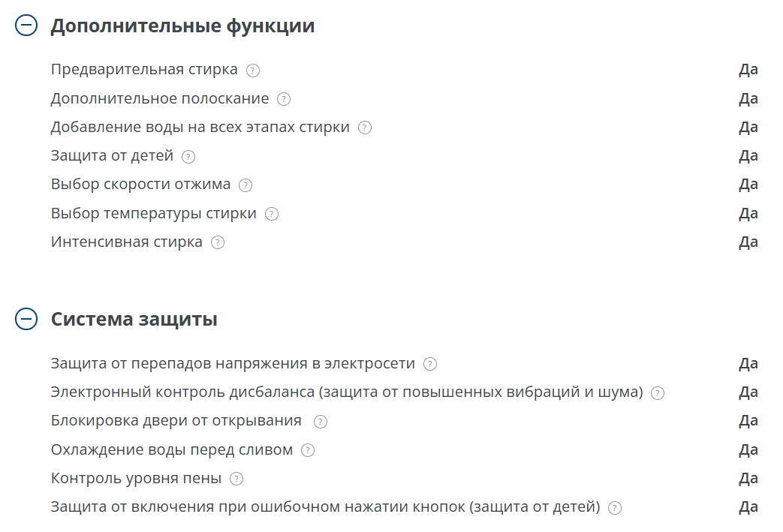Show hint for Контроль уровня пены

[x=236, y=479]
